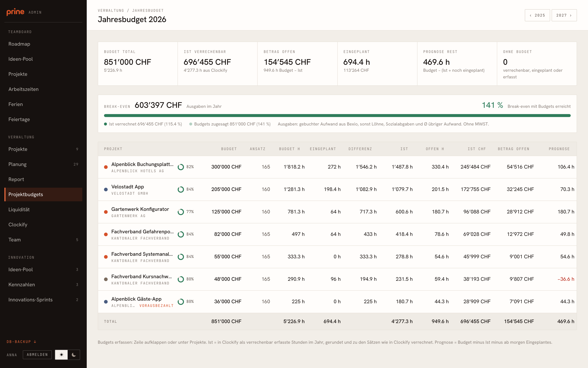Image resolution: width=588 pixels, height=368 pixels.
Task: Open Roadmap in Teamboard menu
Action: 43,44
